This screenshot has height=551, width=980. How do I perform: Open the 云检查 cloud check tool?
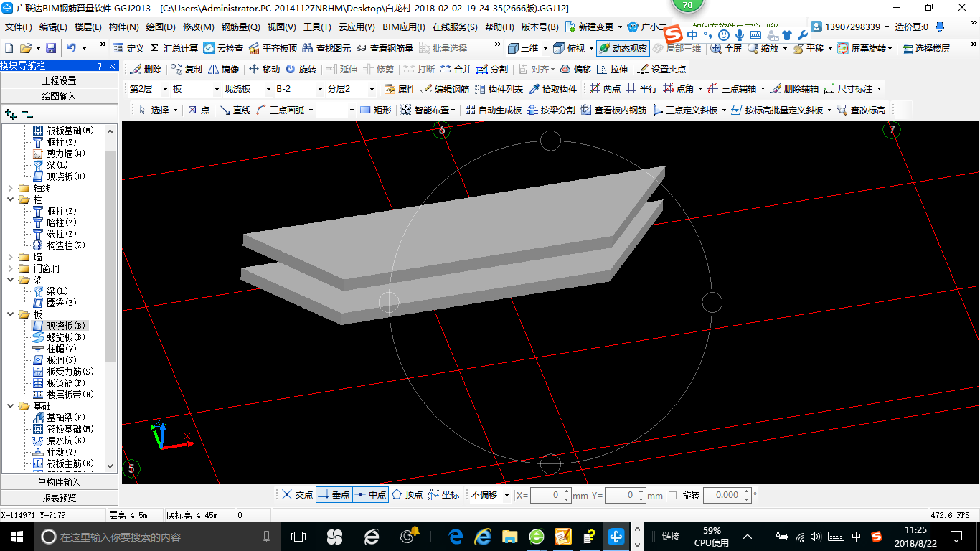click(x=223, y=48)
